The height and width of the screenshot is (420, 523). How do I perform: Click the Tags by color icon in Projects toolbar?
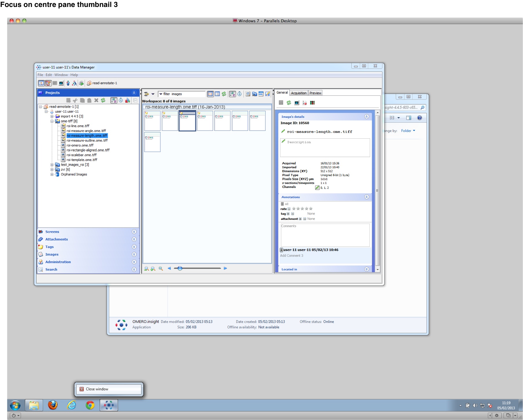click(128, 100)
